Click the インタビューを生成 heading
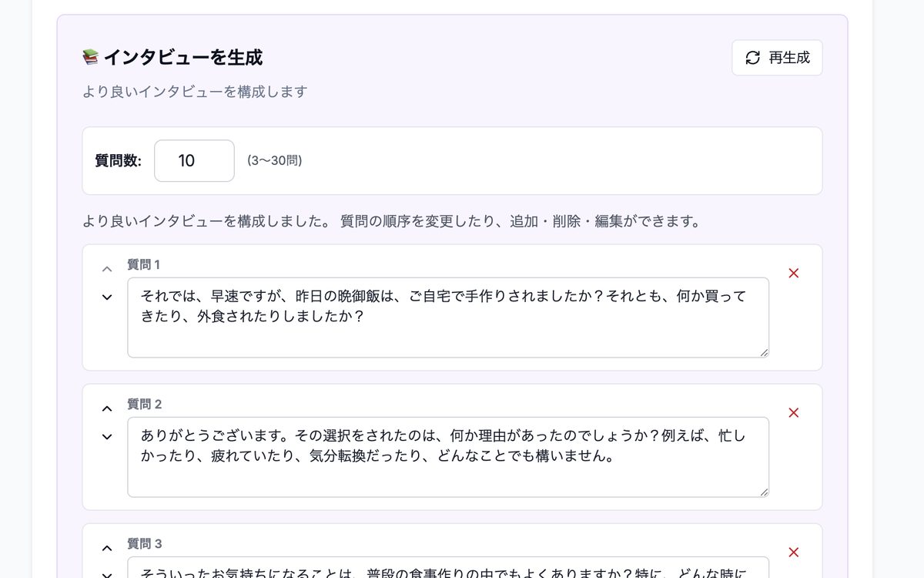The image size is (924, 578). [183, 57]
